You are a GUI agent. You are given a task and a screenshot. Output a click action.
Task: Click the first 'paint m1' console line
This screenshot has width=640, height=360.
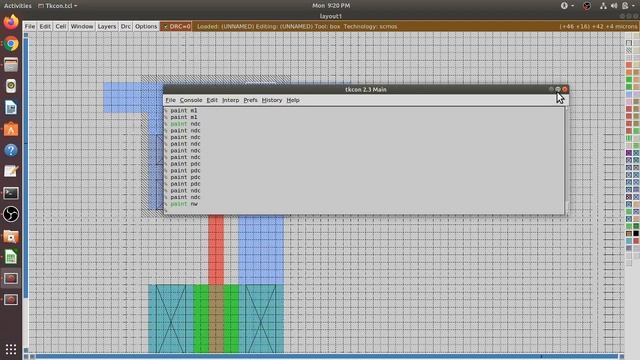point(184,110)
